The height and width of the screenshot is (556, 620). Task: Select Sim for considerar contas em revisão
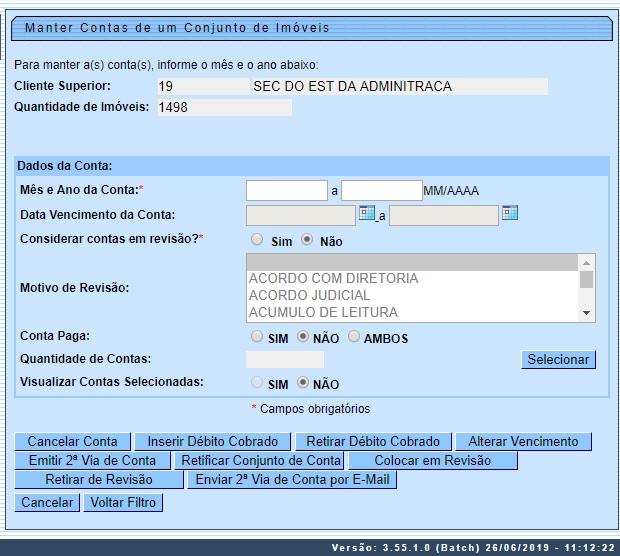coord(257,240)
